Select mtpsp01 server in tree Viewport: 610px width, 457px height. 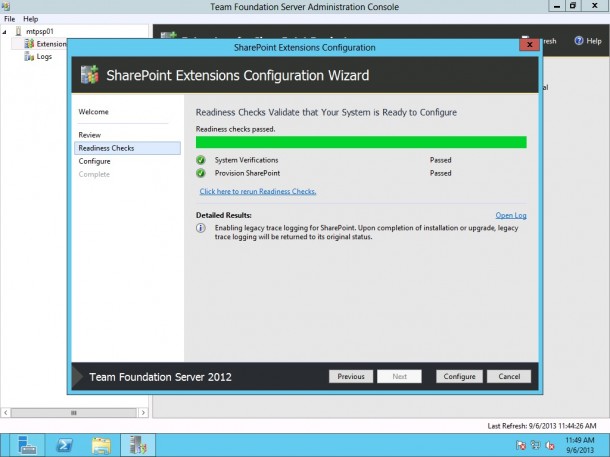pyautogui.click(x=40, y=31)
